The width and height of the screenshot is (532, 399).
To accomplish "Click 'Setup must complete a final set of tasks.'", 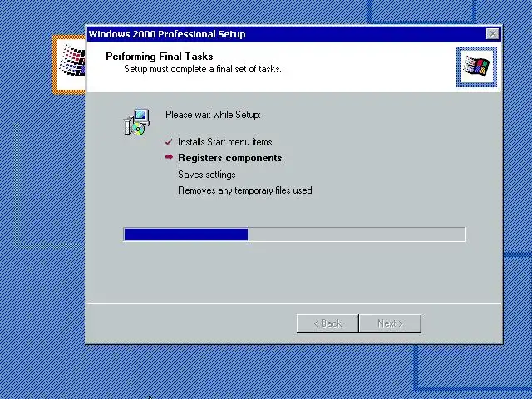I will (203, 69).
